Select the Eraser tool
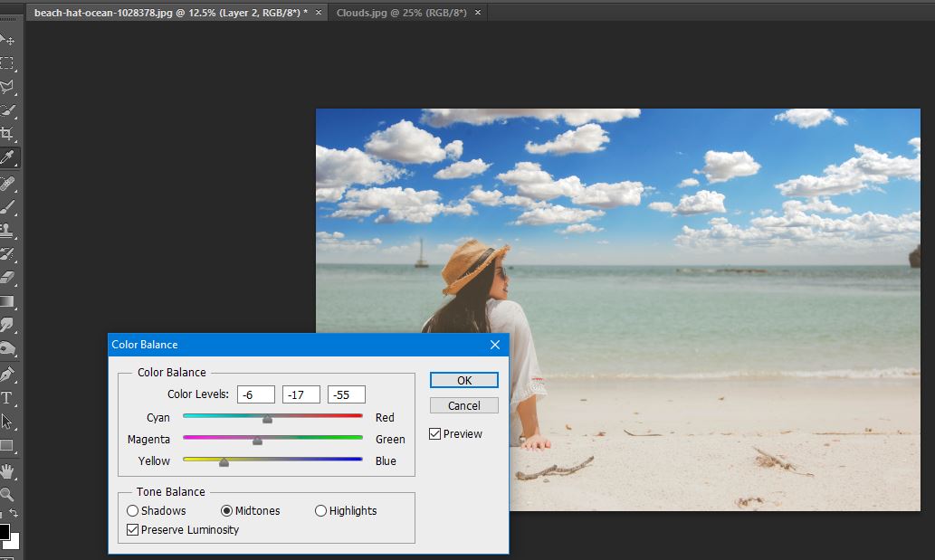This screenshot has height=560, width=935. click(x=7, y=277)
